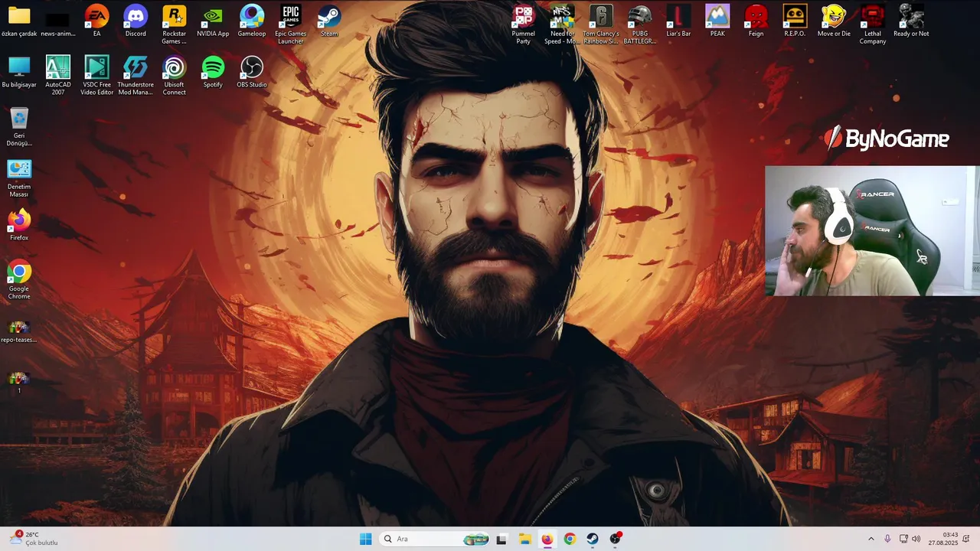
Task: Select Bu bilgisayar desktop icon
Action: click(19, 73)
